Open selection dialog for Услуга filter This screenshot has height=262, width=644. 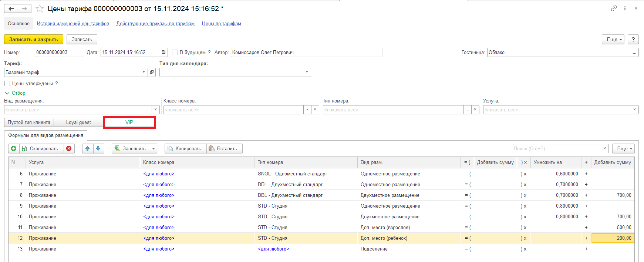627,110
